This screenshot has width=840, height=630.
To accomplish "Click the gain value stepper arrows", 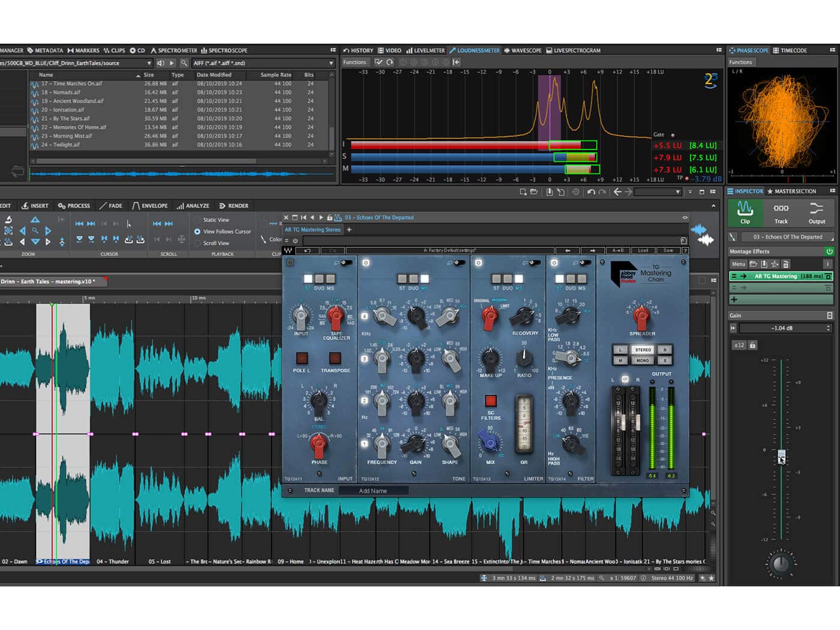I will pyautogui.click(x=829, y=328).
